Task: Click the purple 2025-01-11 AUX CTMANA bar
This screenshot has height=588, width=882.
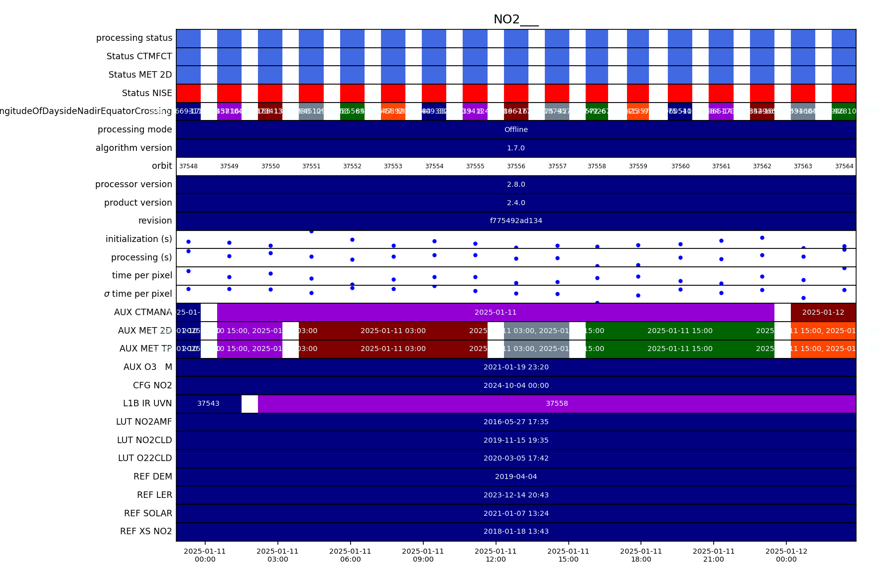Action: [x=495, y=312]
